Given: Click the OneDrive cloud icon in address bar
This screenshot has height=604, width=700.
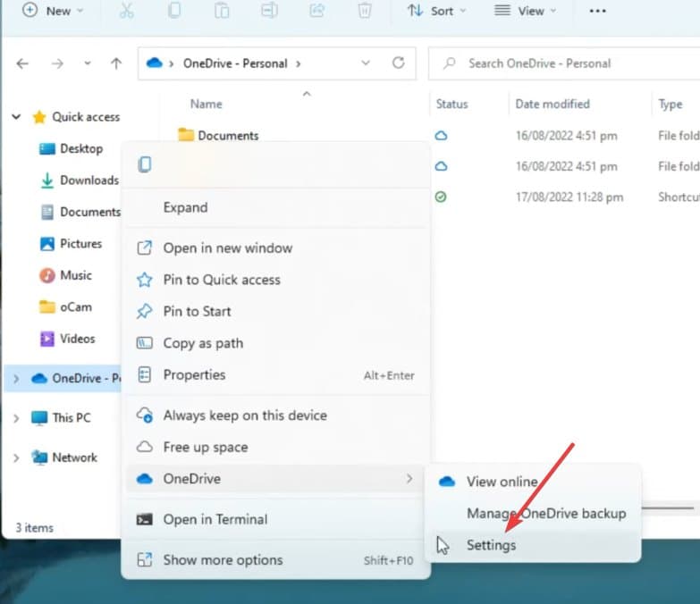Looking at the screenshot, I should tap(154, 63).
